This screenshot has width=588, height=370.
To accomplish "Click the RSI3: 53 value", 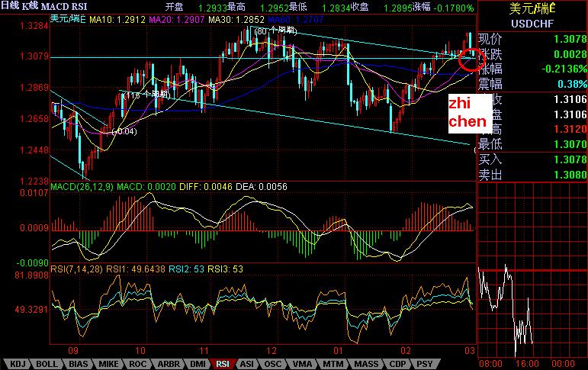I will pyautogui.click(x=226, y=269).
